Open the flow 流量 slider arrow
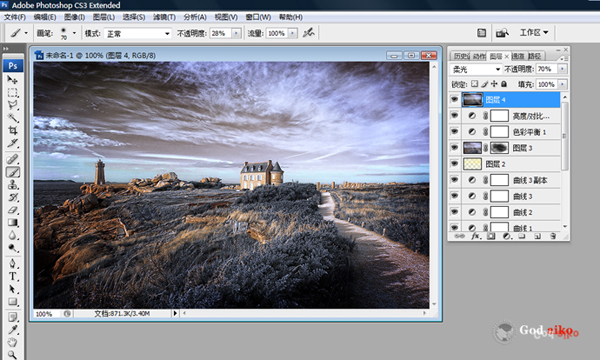 (293, 33)
